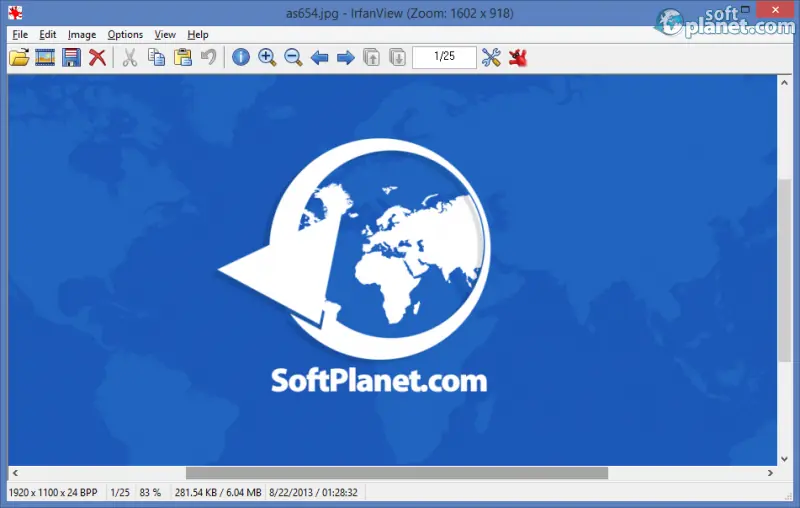Save the image using the floppy icon
800x508 pixels.
coord(71,57)
